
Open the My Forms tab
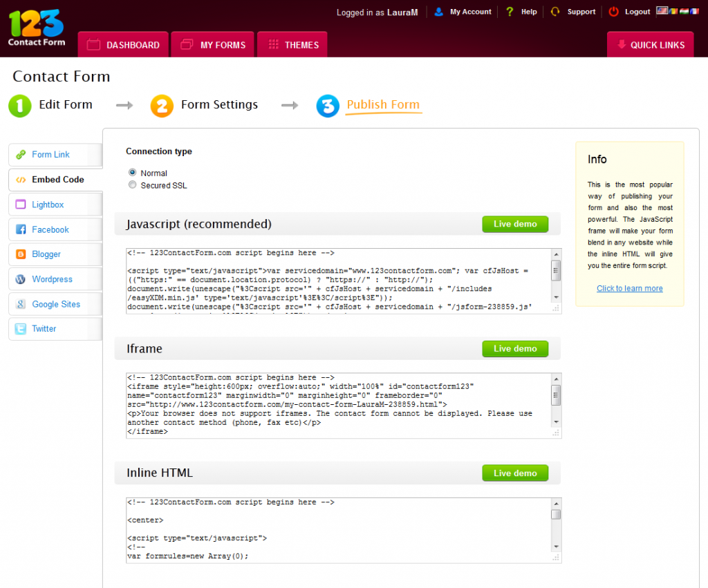(213, 45)
